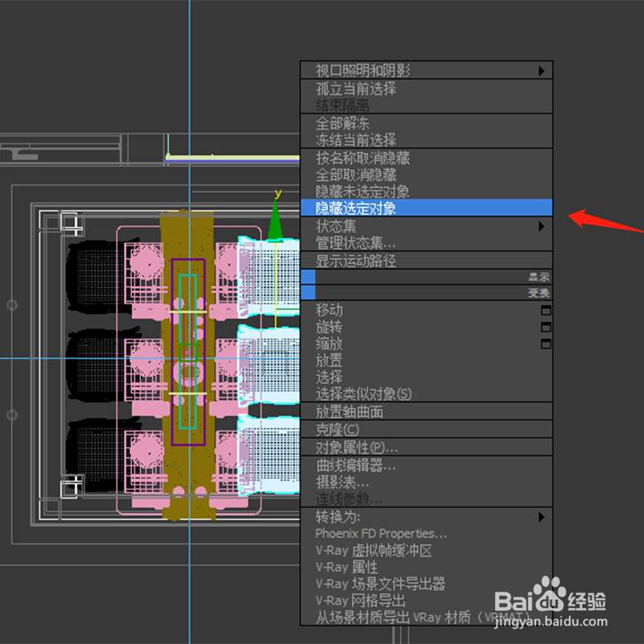Viewport: 644px width, 644px height.
Task: Open V-Ray 虚拟帧缓冲区
Action: (427, 551)
